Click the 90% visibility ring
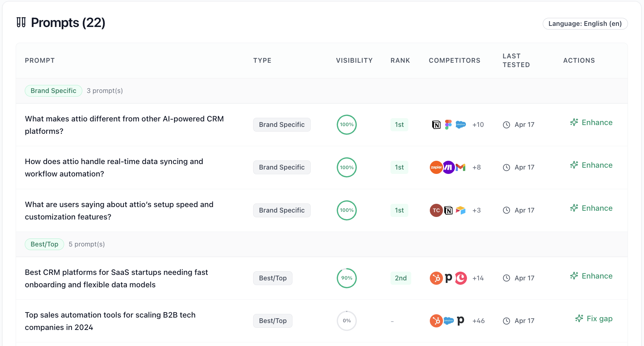Viewport: 644px width, 346px height. point(347,278)
